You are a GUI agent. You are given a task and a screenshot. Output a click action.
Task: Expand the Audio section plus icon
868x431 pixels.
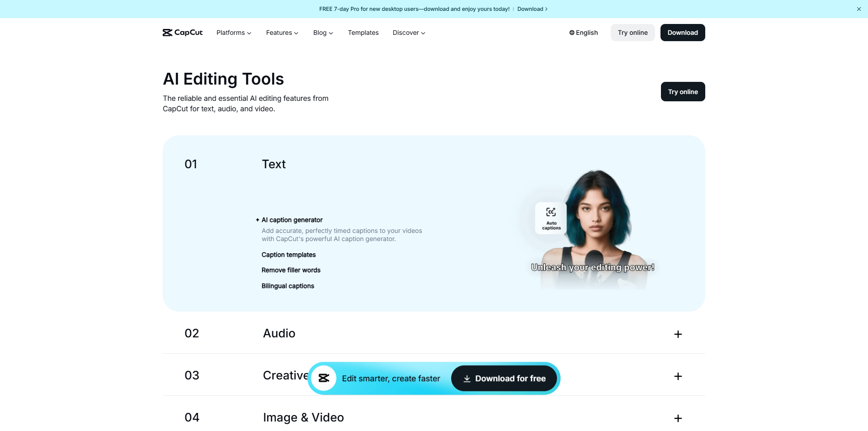click(678, 334)
